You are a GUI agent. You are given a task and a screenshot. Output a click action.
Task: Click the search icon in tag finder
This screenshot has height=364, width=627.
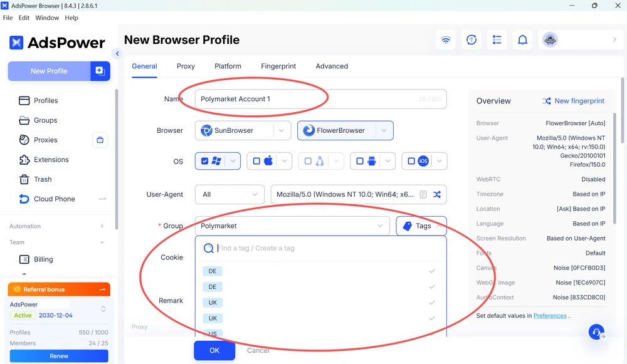(x=208, y=249)
